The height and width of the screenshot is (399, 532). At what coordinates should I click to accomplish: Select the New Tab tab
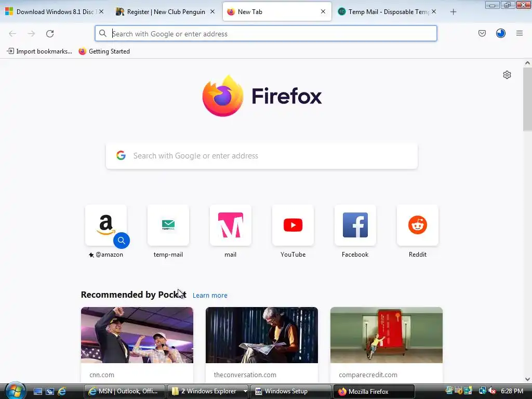(276, 11)
